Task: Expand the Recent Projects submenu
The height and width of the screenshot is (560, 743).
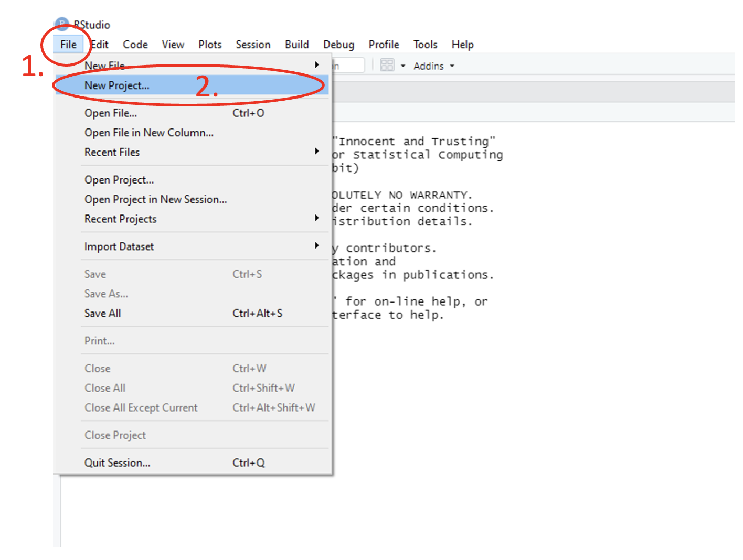Action: click(192, 219)
